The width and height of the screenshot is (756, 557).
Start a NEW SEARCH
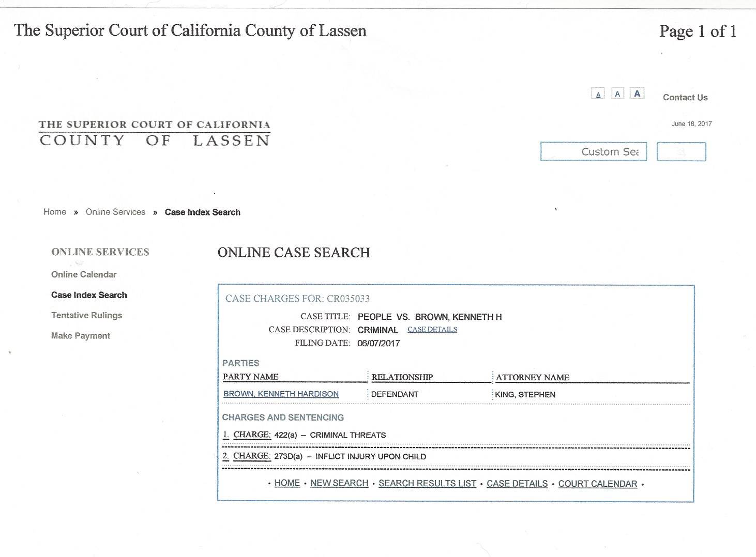[339, 483]
